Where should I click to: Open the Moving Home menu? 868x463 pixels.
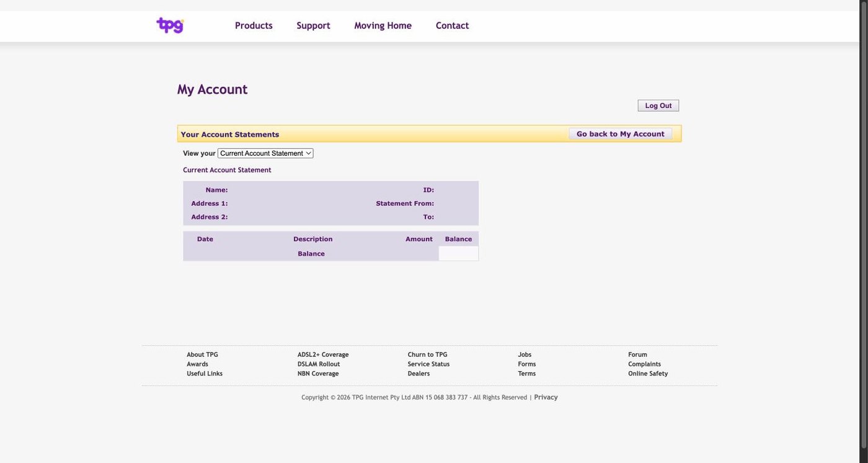pos(383,25)
